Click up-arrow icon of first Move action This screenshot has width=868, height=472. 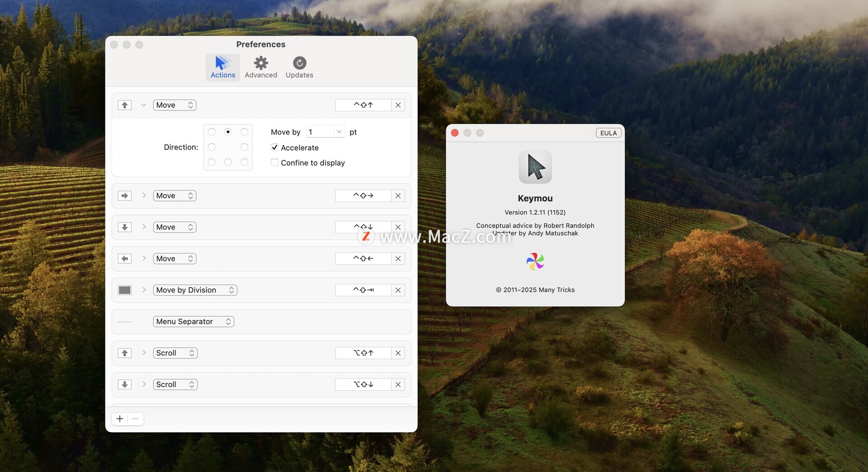coord(125,105)
